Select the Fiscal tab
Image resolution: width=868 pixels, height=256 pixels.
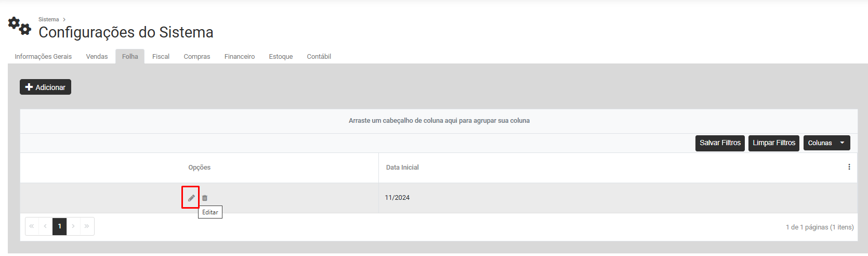161,57
